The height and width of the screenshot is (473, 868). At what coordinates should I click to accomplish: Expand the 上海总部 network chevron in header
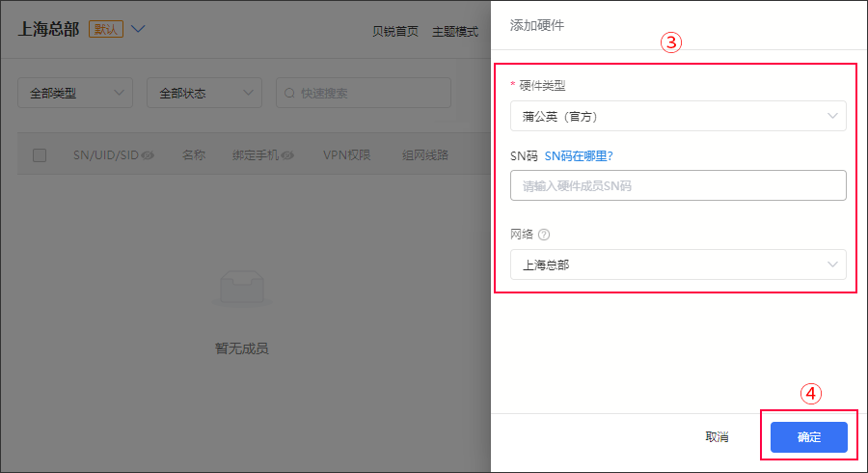(138, 29)
